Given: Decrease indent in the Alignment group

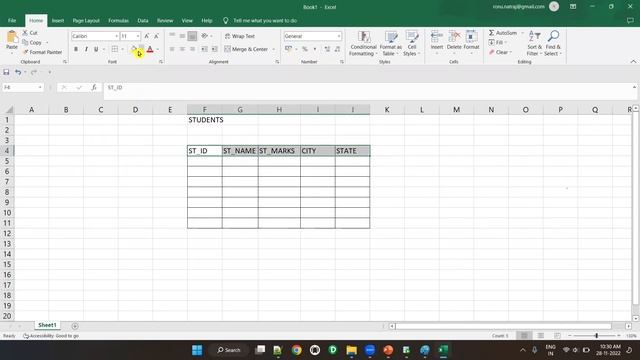Looking at the screenshot, I should coord(204,49).
